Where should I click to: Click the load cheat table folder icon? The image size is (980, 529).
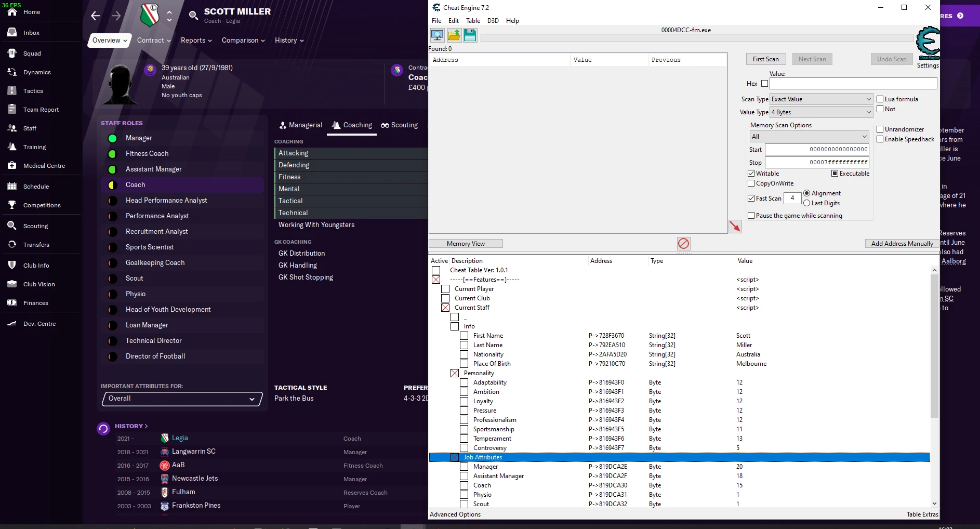click(454, 35)
